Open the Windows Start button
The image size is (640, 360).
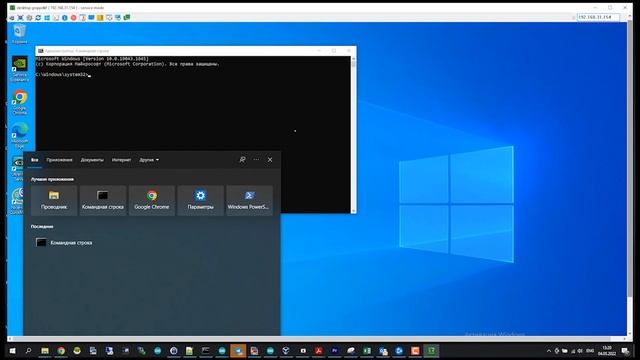click(x=12, y=351)
